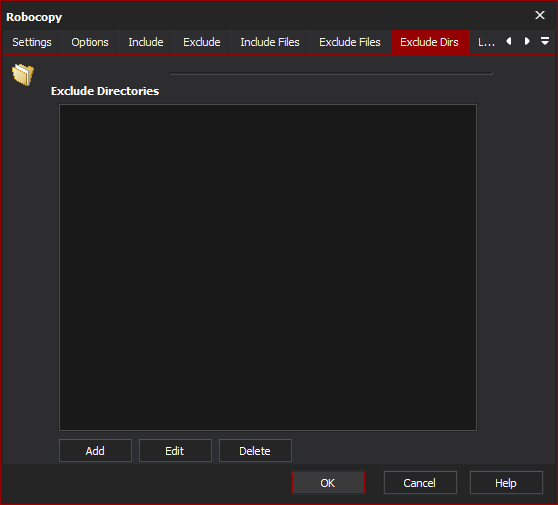Confirm the dialog with OK

(328, 483)
